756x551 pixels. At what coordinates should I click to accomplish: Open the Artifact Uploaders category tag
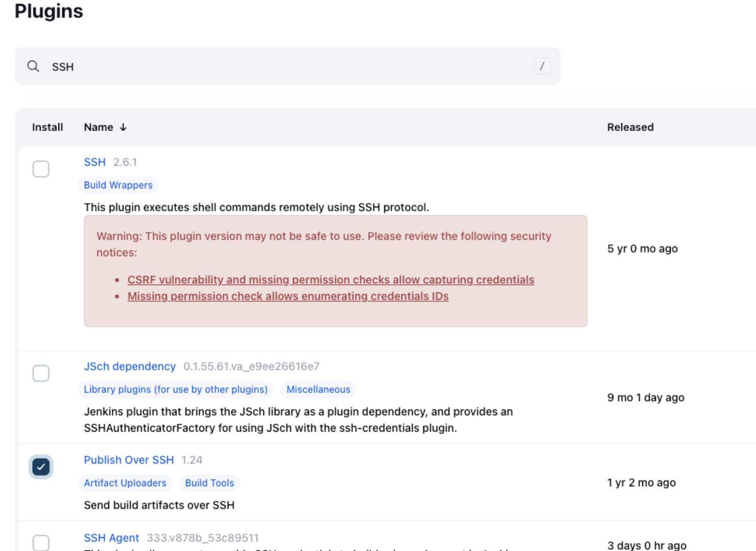pyautogui.click(x=125, y=483)
